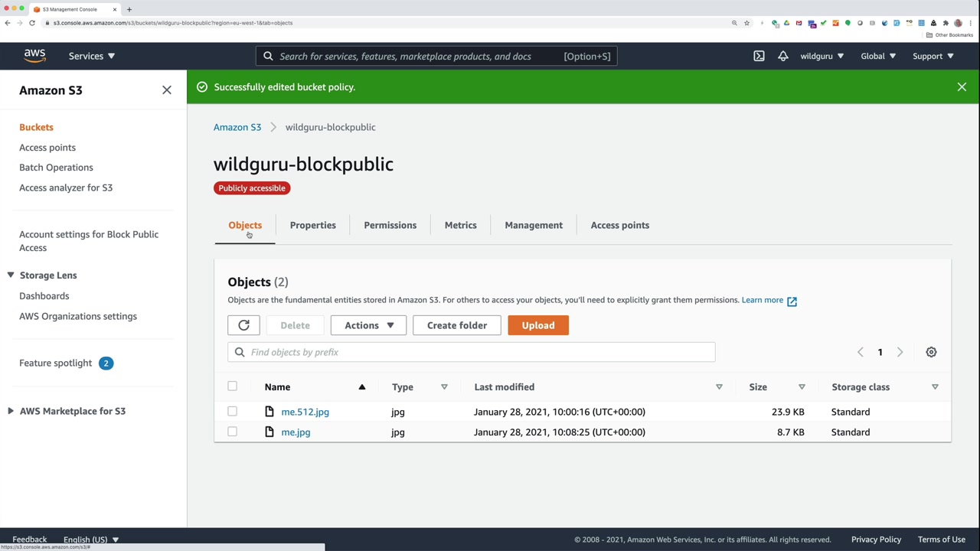Click the Name column ascending sort arrow
The width and height of the screenshot is (980, 551).
[362, 387]
